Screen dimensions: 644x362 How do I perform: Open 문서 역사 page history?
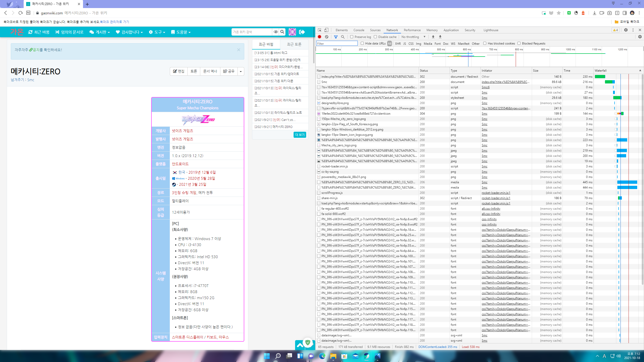click(x=210, y=71)
